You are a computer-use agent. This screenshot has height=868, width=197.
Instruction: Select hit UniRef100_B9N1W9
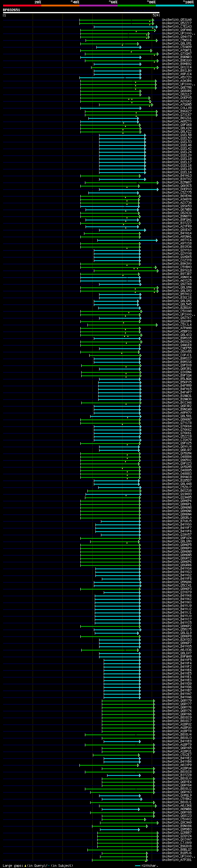click(177, 410)
